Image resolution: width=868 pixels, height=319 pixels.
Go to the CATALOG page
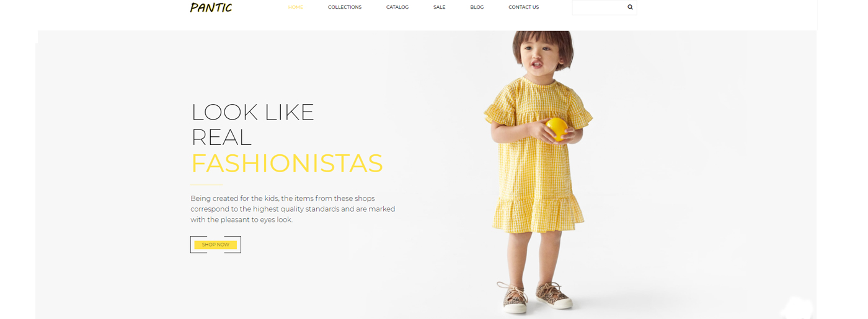[397, 7]
